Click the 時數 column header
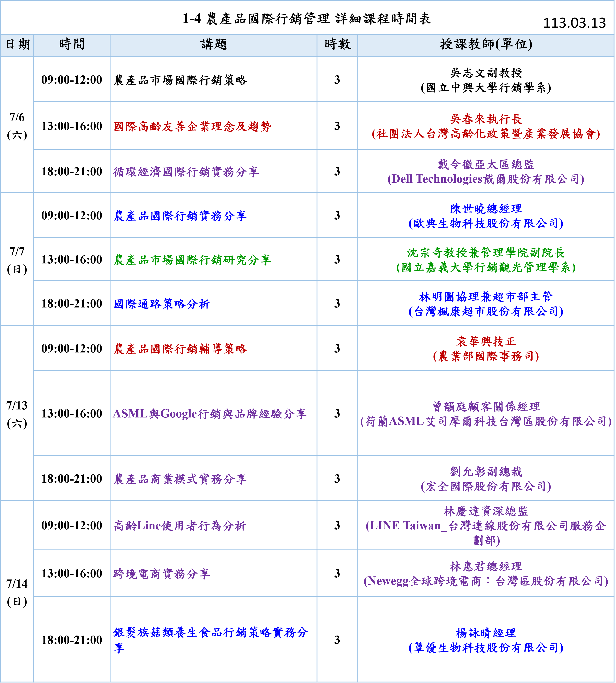 (x=337, y=44)
